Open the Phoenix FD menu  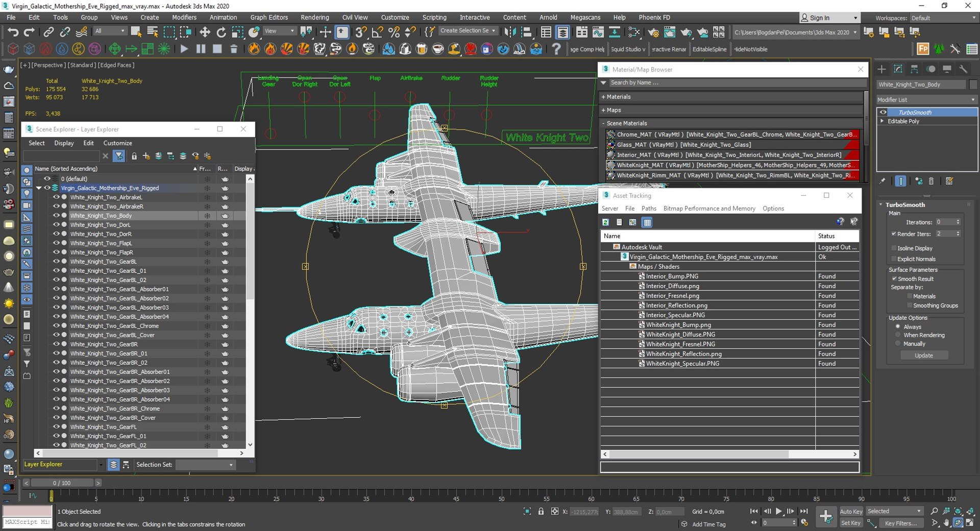[x=654, y=17]
